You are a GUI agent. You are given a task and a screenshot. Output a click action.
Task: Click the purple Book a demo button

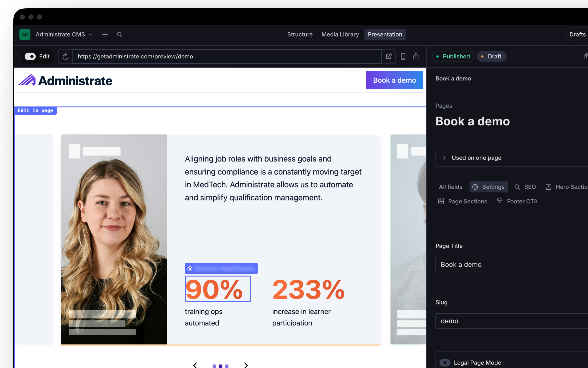pos(394,80)
